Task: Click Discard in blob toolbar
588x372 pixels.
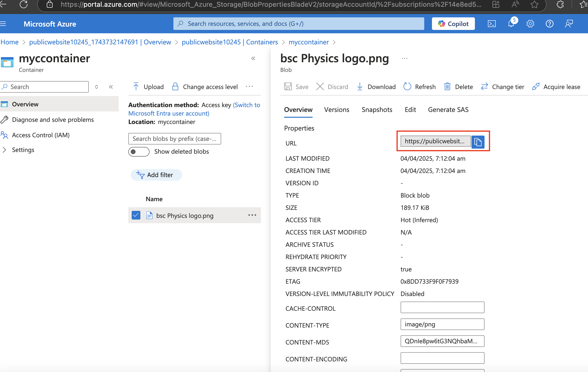Action: coord(332,87)
